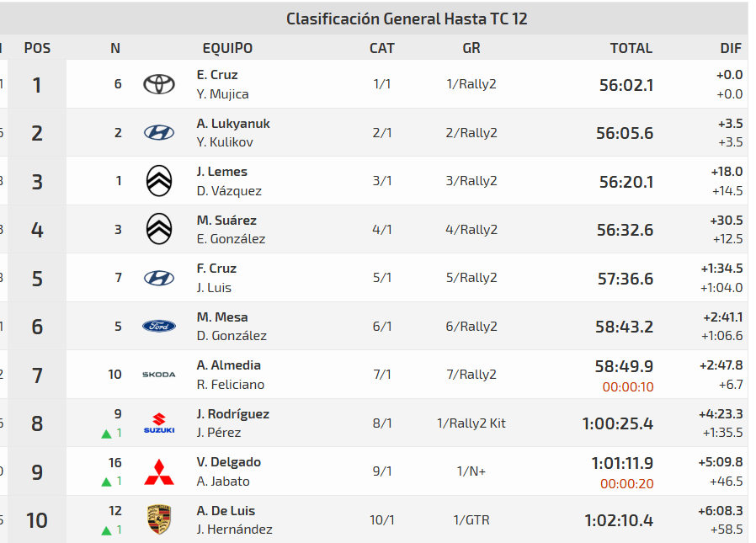Click the red 00:00:20 penalty time
The height and width of the screenshot is (543, 756).
point(626,483)
